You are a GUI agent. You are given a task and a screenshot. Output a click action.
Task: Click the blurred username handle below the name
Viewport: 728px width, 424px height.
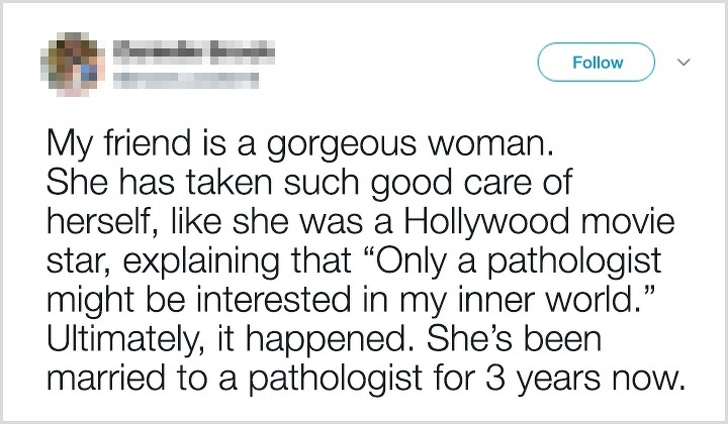coord(186,79)
